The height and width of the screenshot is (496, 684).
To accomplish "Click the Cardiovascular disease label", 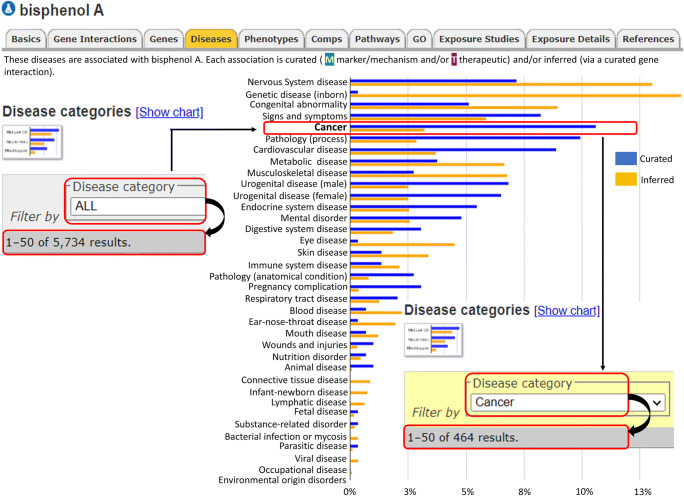I will tap(300, 150).
